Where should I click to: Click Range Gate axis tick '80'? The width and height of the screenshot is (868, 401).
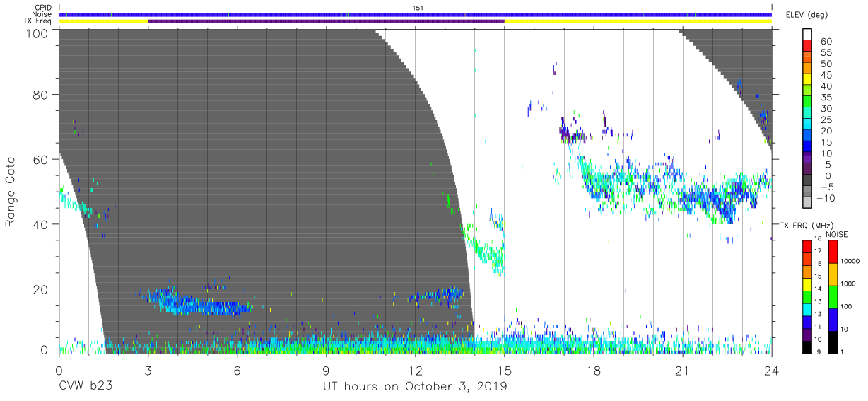point(41,95)
